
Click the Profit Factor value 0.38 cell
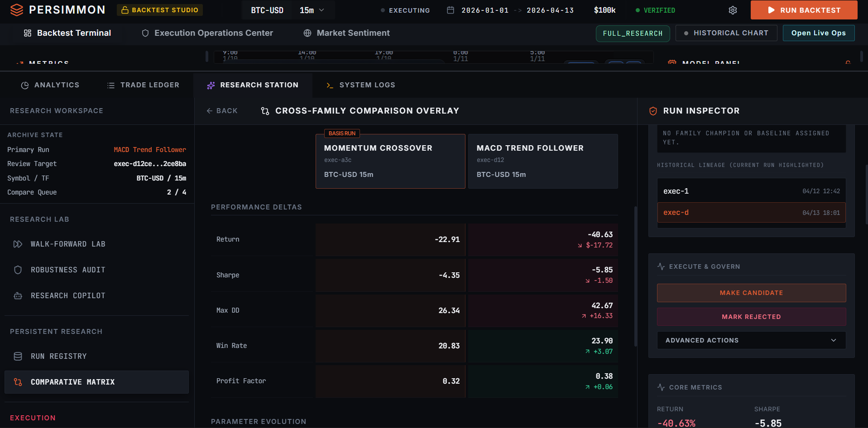pos(543,381)
